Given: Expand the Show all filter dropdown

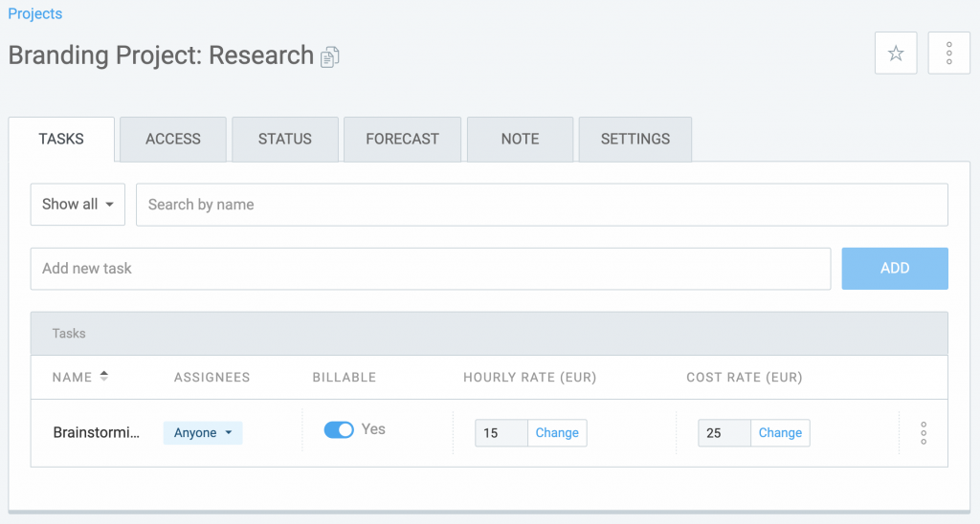Looking at the screenshot, I should click(x=78, y=205).
